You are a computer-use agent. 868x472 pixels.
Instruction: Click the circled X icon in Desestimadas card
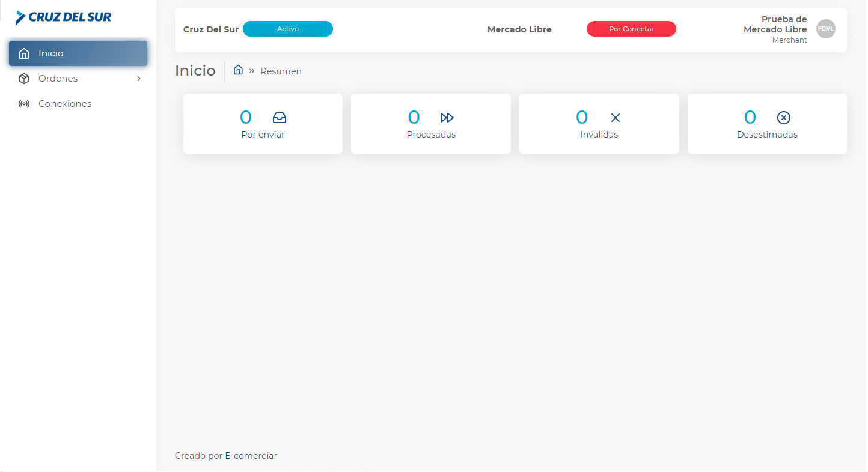coord(783,118)
